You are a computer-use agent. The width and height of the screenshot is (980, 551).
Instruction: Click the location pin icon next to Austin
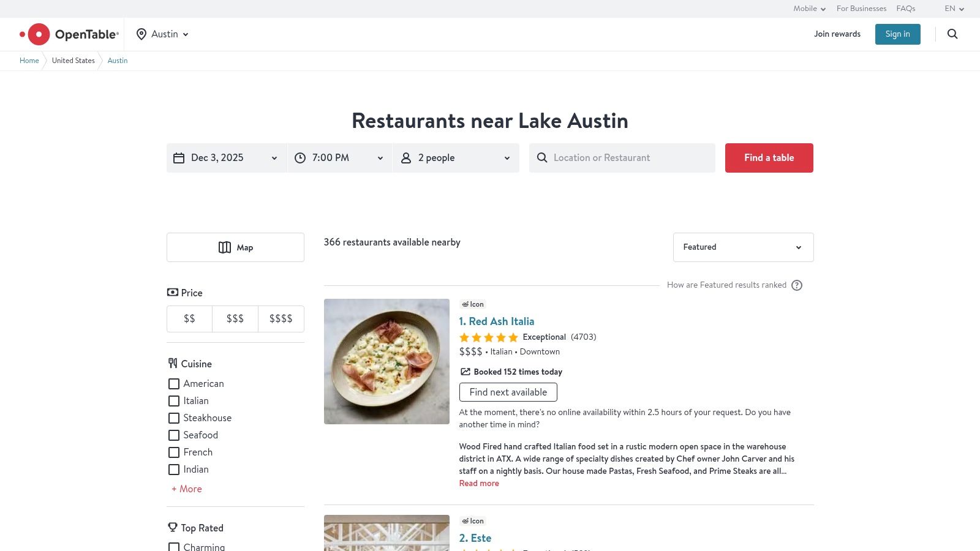click(x=141, y=34)
